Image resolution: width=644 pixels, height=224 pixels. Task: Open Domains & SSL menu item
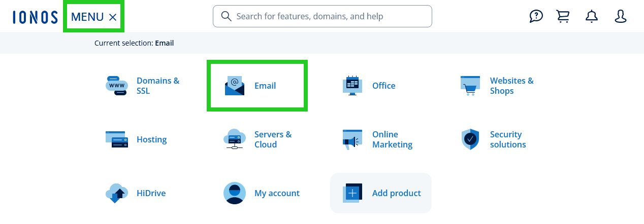coord(157,86)
